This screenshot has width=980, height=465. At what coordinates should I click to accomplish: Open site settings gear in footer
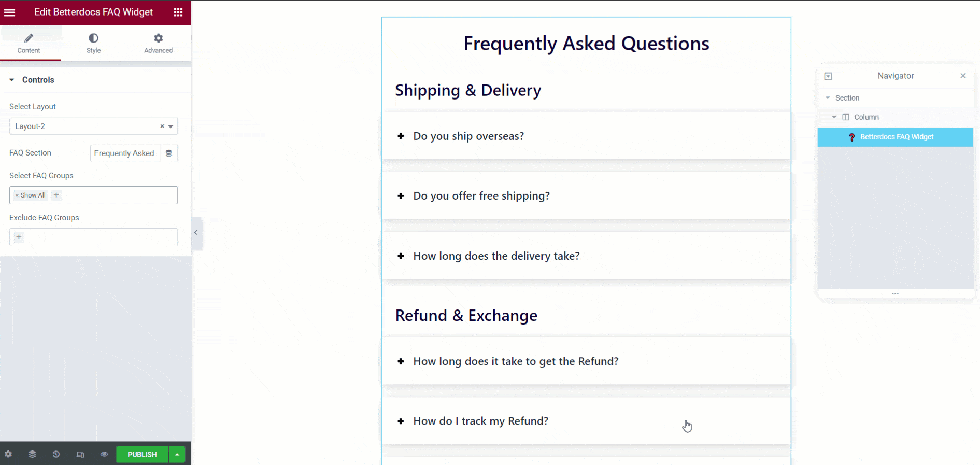[9, 454]
